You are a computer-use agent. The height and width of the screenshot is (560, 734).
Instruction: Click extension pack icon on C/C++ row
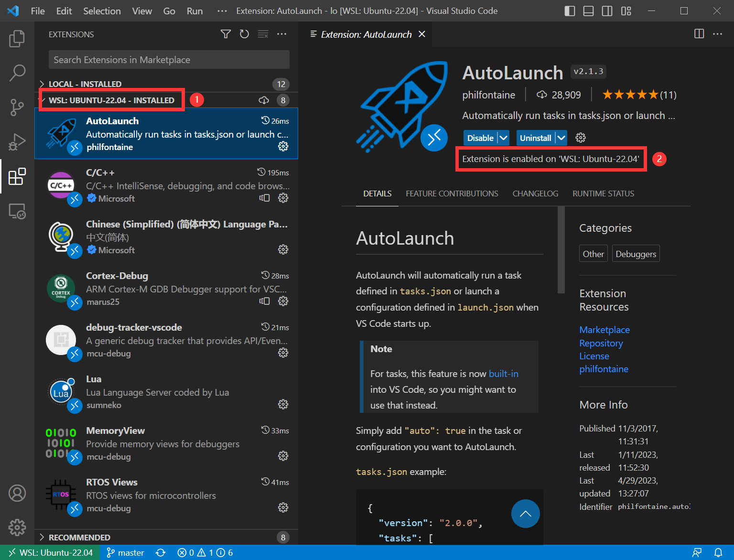(264, 198)
